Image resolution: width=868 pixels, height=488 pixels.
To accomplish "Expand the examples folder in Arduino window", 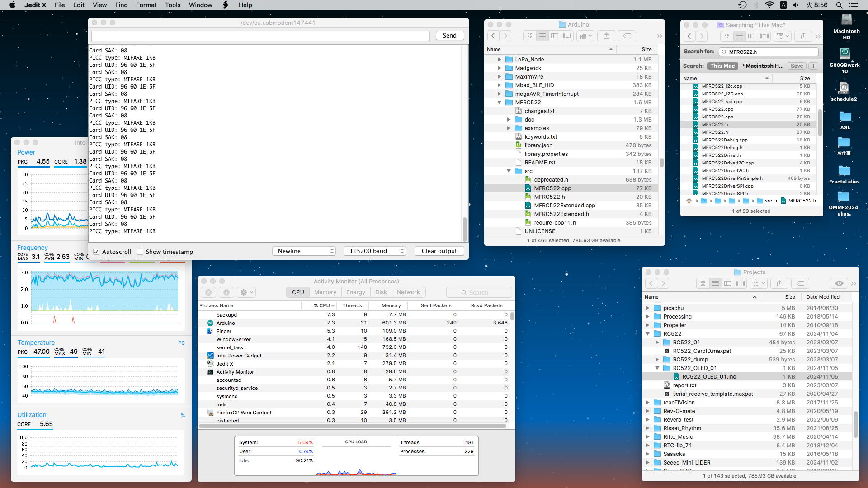I will click(509, 128).
